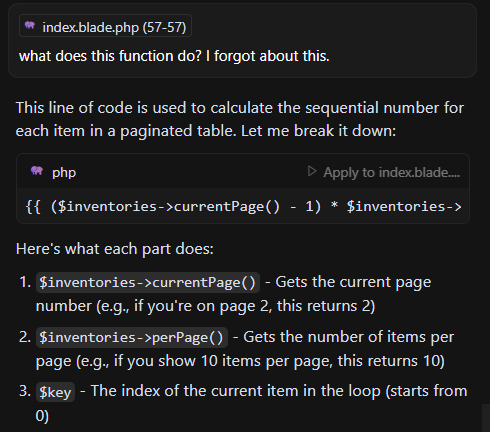Click the php language label
Screen dimensions: 490x432
tap(64, 173)
